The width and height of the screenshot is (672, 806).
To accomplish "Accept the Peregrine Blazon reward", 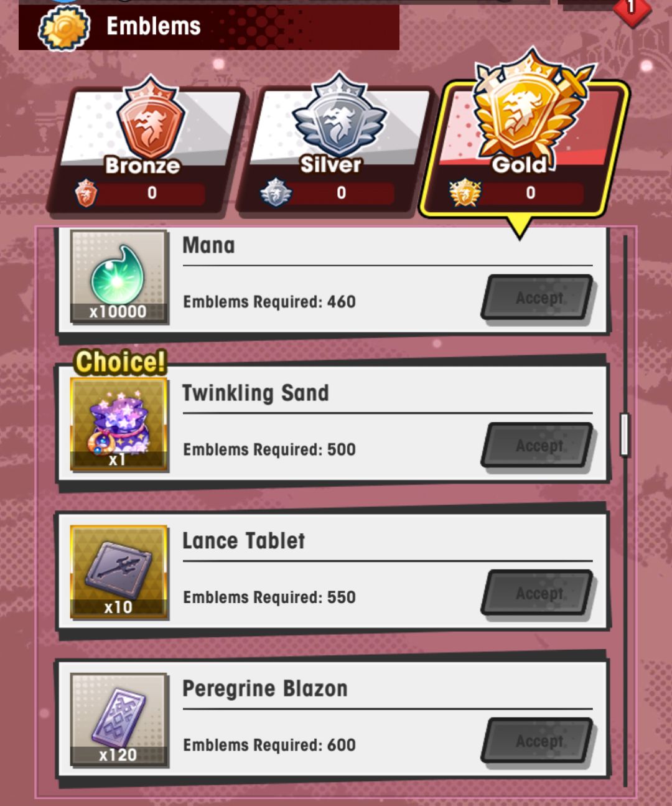I will point(538,741).
